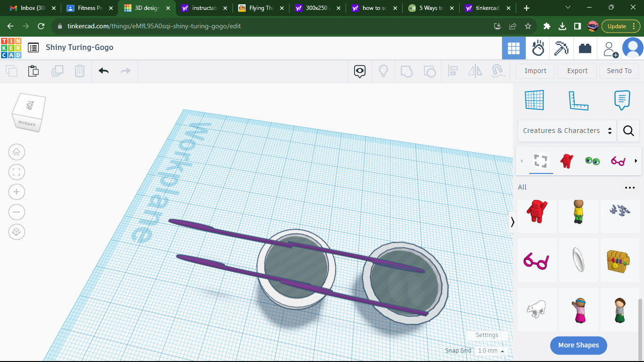This screenshot has height=362, width=644.
Task: Open the Align tool
Action: pyautogui.click(x=453, y=71)
